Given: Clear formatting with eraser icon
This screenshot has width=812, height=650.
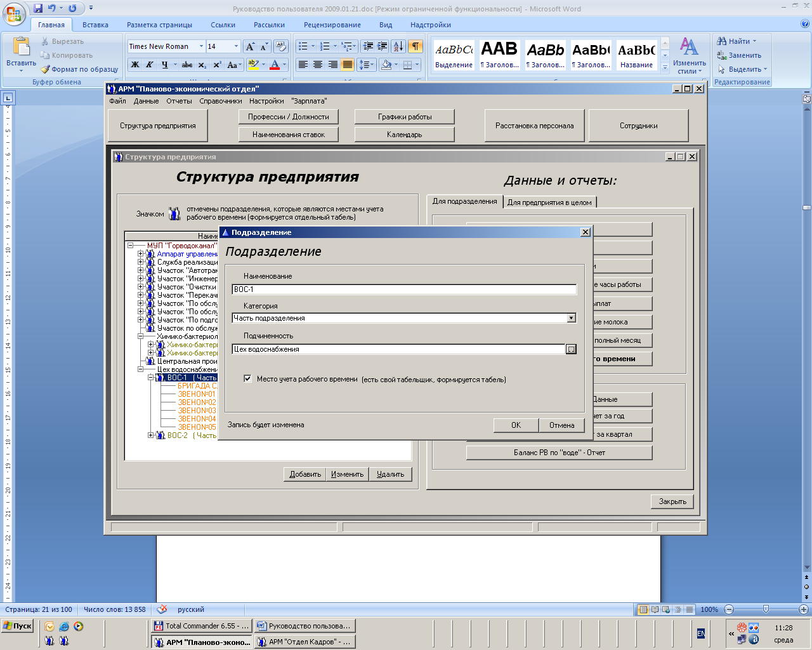Looking at the screenshot, I should pos(281,46).
